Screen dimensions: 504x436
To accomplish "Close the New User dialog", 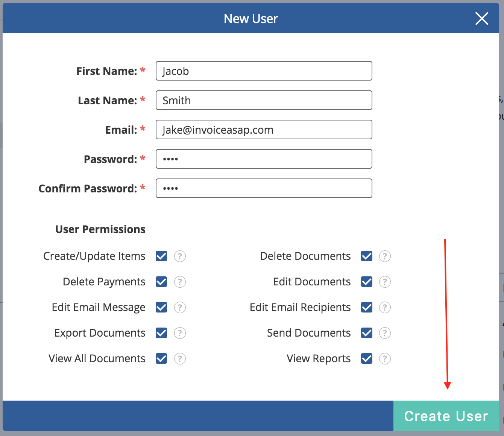I will (481, 18).
